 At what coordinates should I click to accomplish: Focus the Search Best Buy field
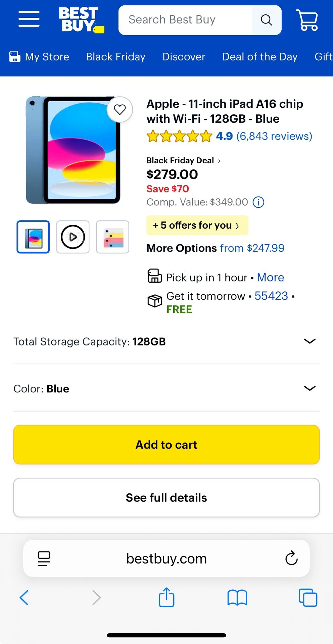[x=185, y=20]
